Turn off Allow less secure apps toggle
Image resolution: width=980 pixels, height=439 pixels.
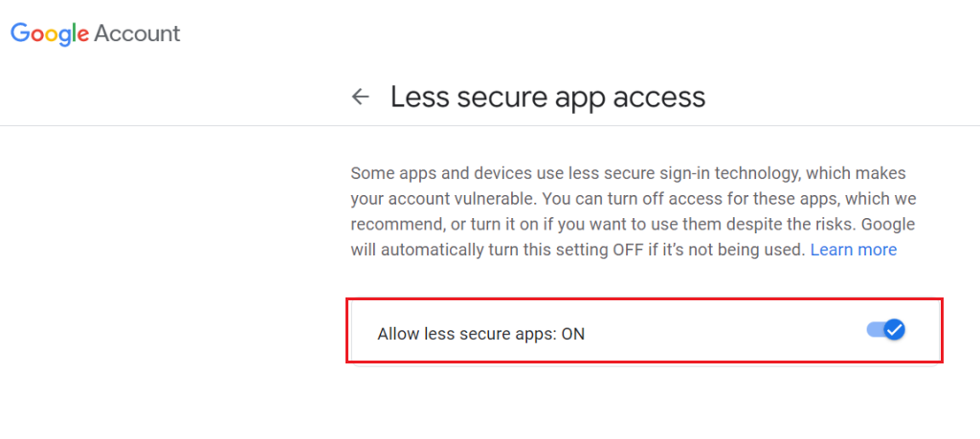[885, 330]
